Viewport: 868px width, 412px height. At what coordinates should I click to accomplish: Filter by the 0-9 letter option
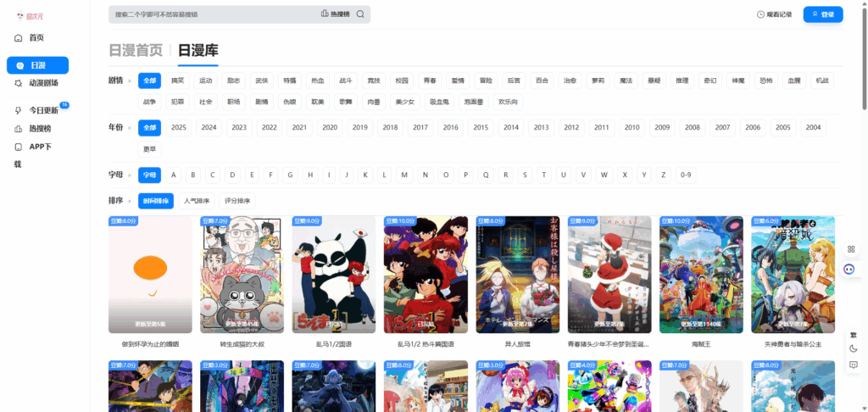pos(686,175)
